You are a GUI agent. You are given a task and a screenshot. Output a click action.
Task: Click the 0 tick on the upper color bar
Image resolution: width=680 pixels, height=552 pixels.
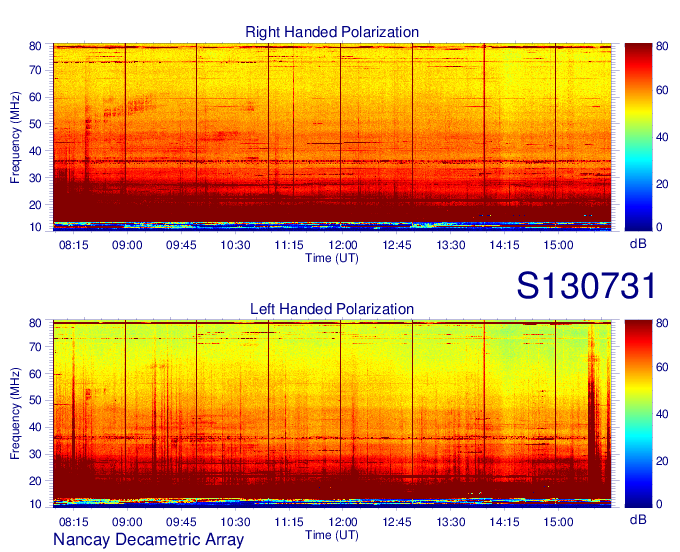659,227
